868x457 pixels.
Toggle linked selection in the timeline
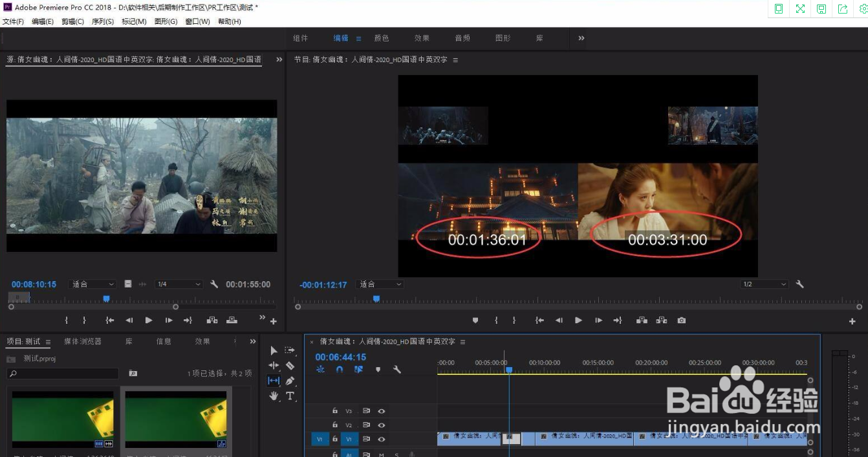(x=358, y=370)
